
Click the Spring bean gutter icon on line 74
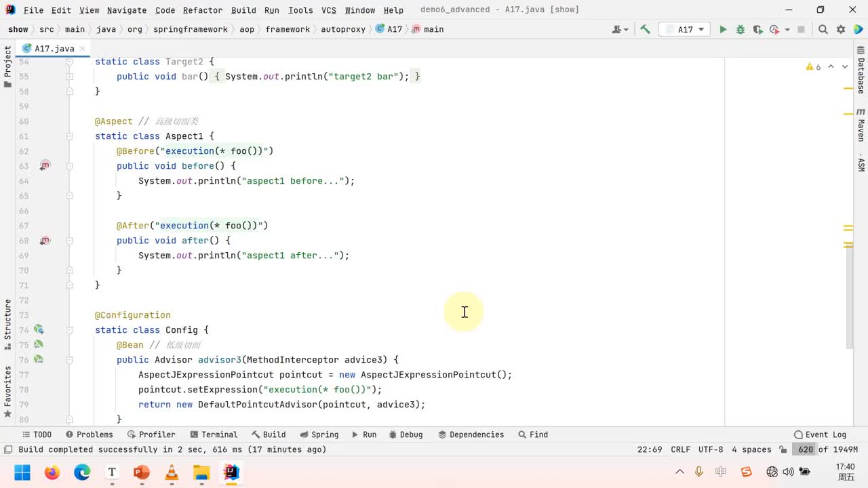(x=39, y=329)
